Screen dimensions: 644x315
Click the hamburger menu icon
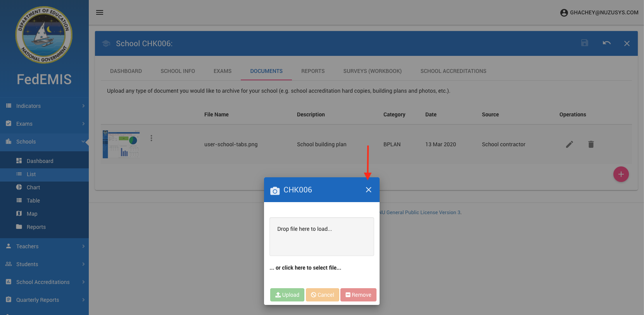click(100, 12)
